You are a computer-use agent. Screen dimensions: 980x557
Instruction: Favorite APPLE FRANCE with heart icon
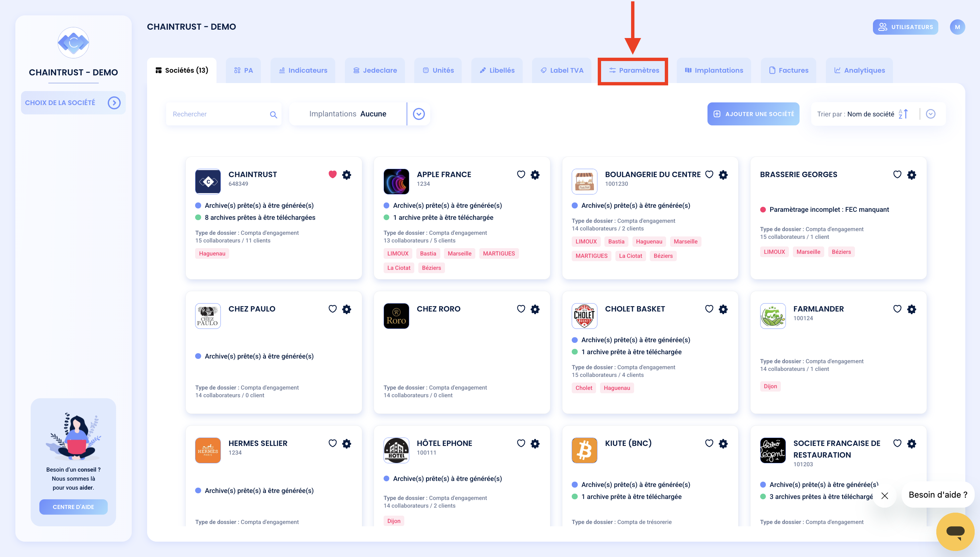(x=521, y=174)
